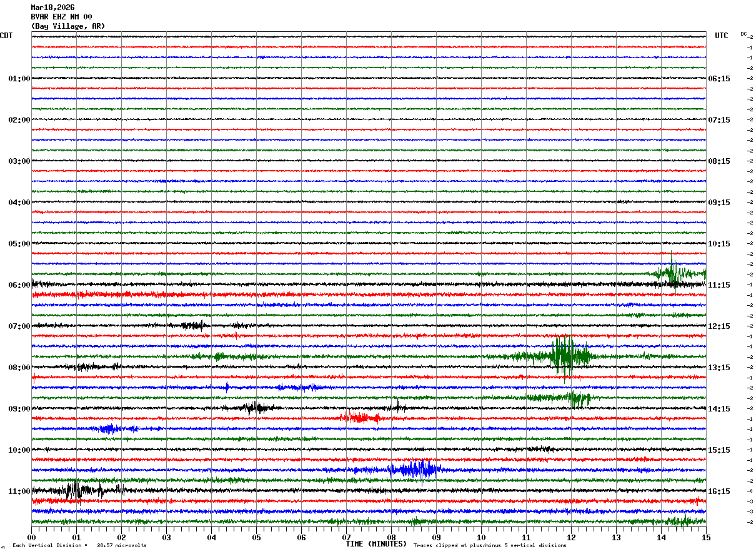Click the 16:15 UTC time label
Screen dimensions: 756x554
pos(719,491)
